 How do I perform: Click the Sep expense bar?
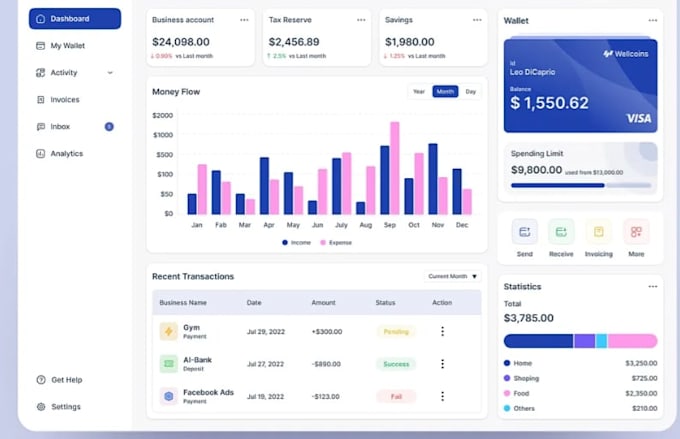(x=395, y=168)
